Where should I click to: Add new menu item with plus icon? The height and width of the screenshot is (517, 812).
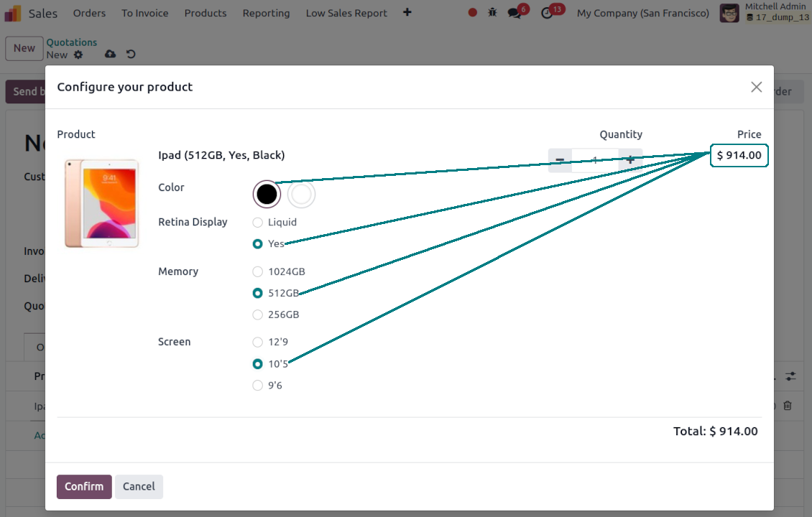point(407,12)
